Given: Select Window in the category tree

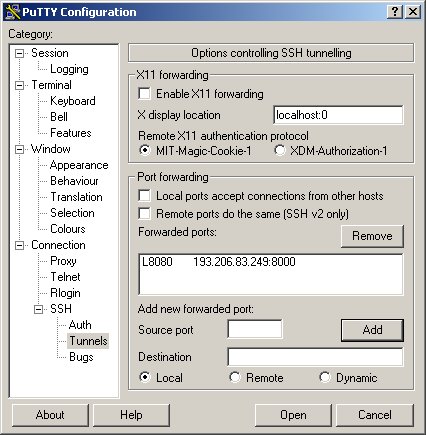Looking at the screenshot, I should click(51, 149).
